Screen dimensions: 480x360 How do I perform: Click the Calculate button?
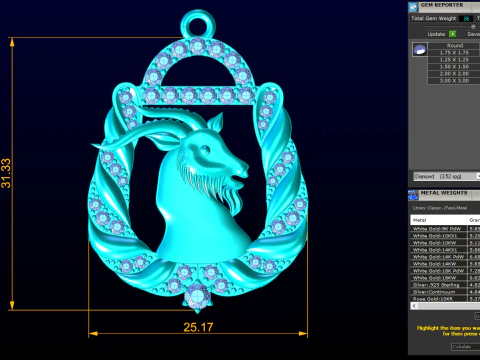[466, 347]
